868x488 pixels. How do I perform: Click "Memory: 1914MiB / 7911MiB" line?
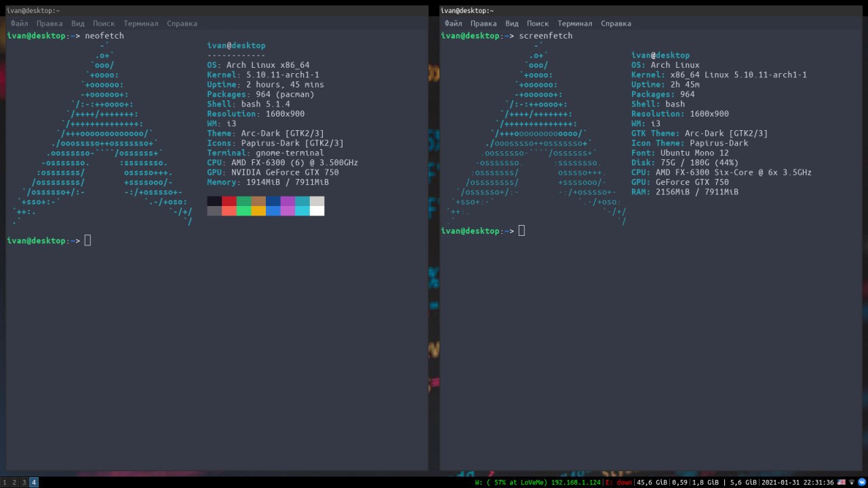click(268, 182)
